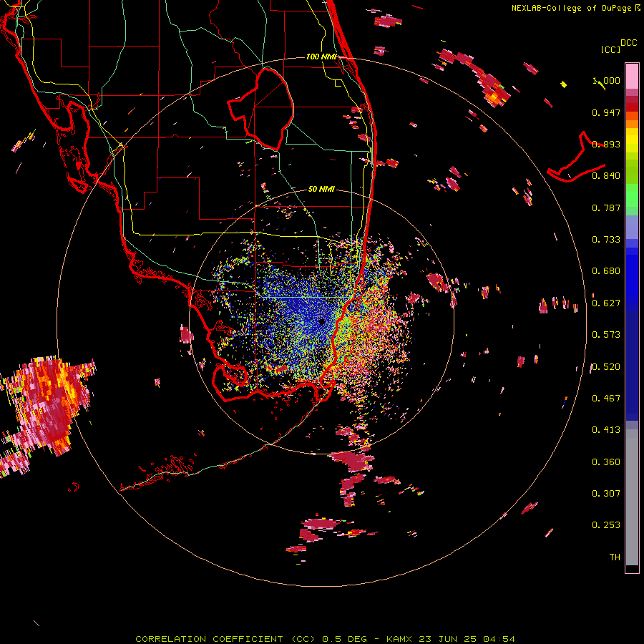Select the 0.733 scale value

(x=606, y=240)
